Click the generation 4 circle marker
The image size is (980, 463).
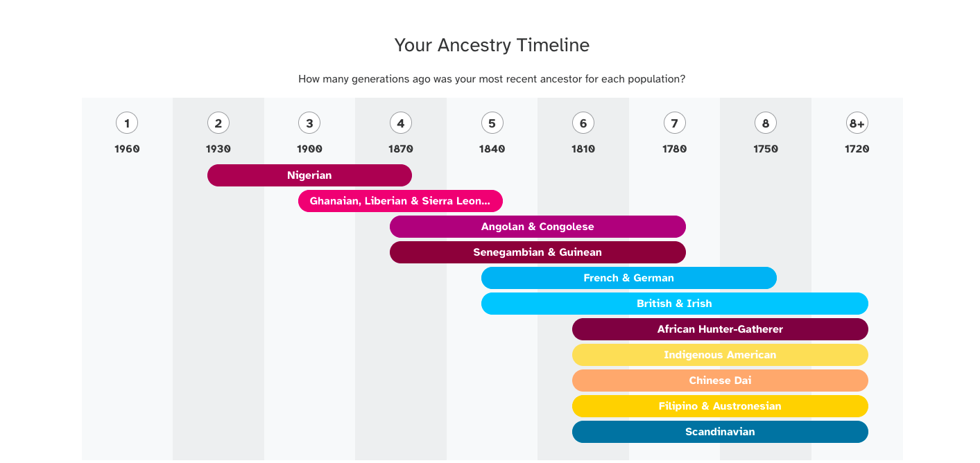[400, 123]
